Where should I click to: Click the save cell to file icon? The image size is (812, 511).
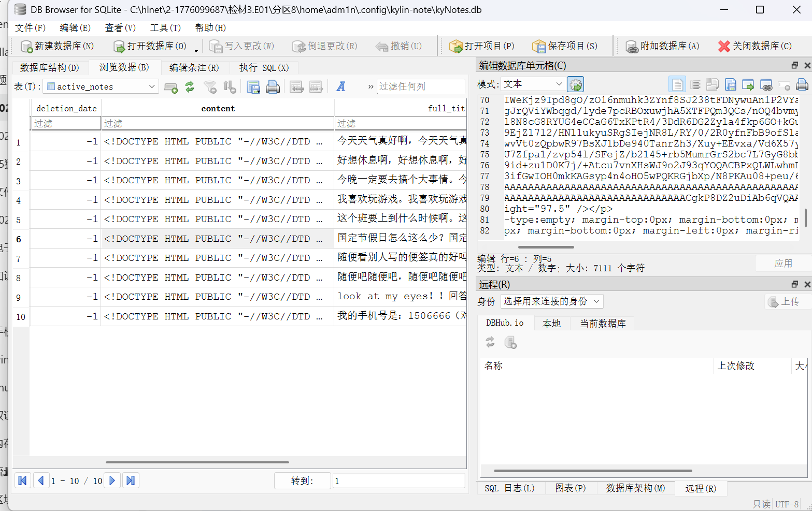[731, 84]
